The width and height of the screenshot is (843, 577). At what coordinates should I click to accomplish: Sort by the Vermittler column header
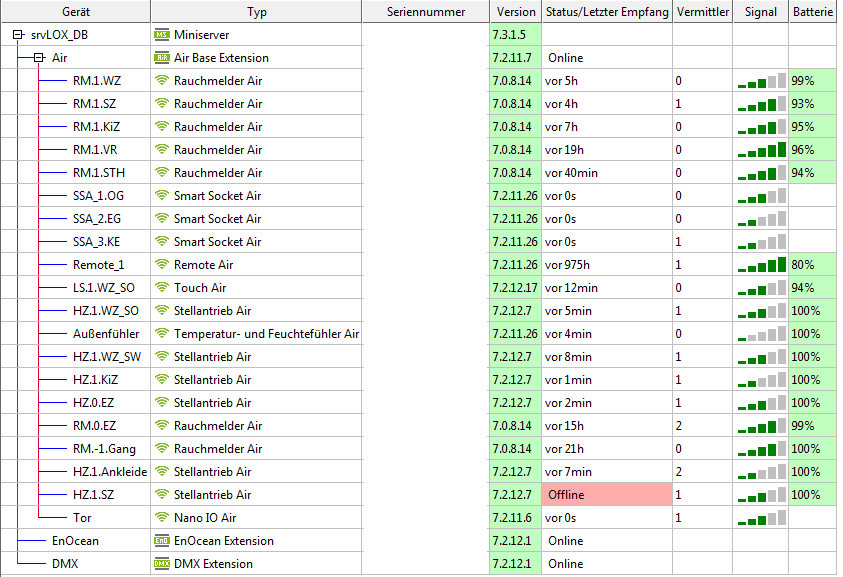pos(703,12)
